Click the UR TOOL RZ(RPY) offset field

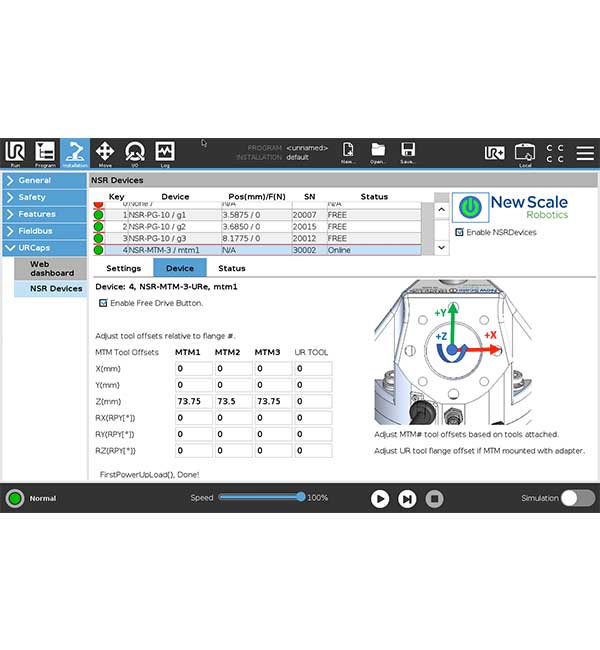pyautogui.click(x=313, y=451)
